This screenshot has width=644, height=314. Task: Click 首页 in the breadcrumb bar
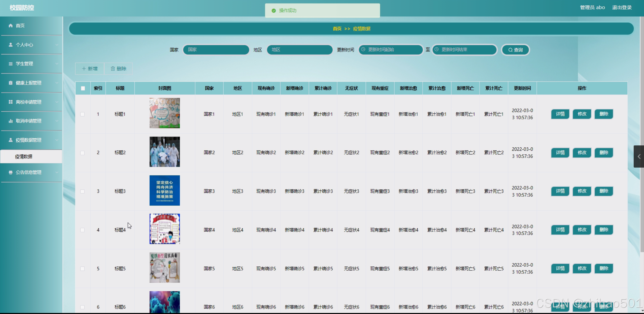click(x=337, y=29)
